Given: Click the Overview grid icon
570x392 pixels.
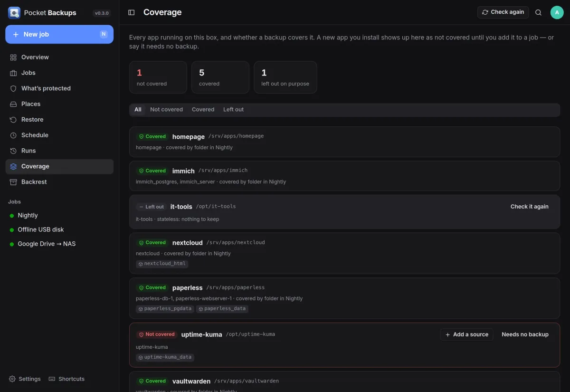Looking at the screenshot, I should [x=13, y=57].
